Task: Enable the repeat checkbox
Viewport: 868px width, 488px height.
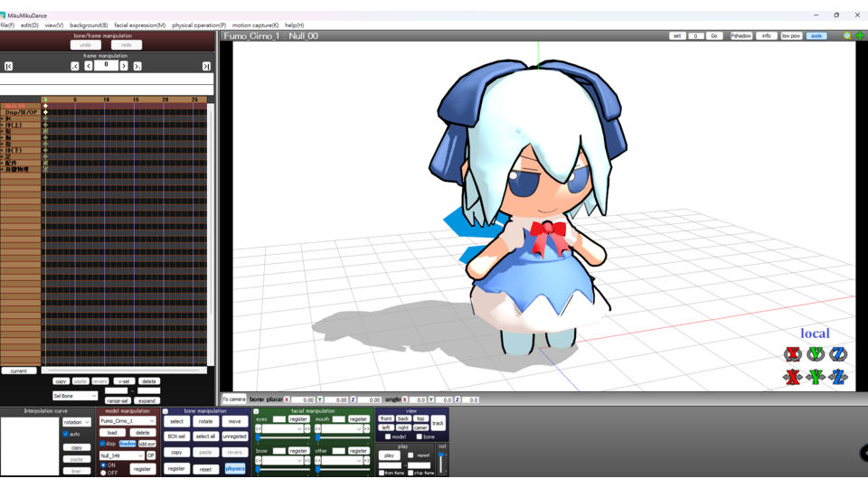Action: tap(410, 455)
